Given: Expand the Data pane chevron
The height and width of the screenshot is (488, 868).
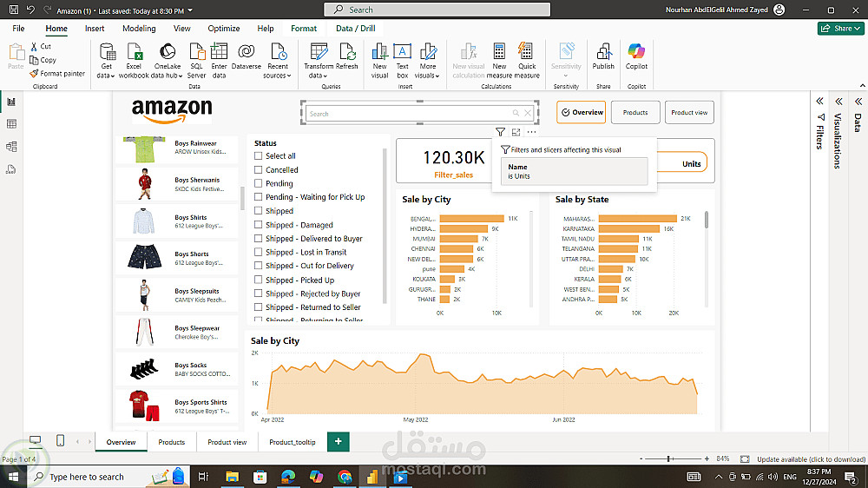Looking at the screenshot, I should click(858, 102).
